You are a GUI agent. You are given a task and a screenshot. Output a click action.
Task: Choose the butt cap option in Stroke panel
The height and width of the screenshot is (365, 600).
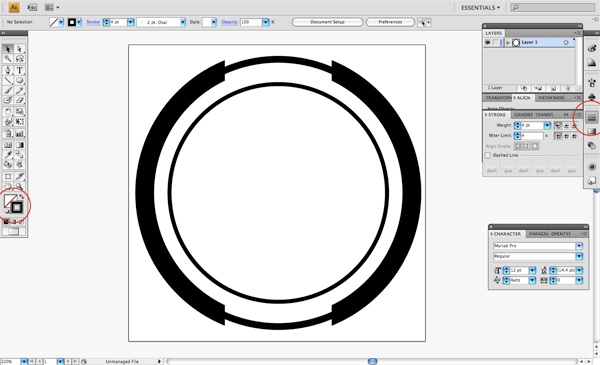558,125
